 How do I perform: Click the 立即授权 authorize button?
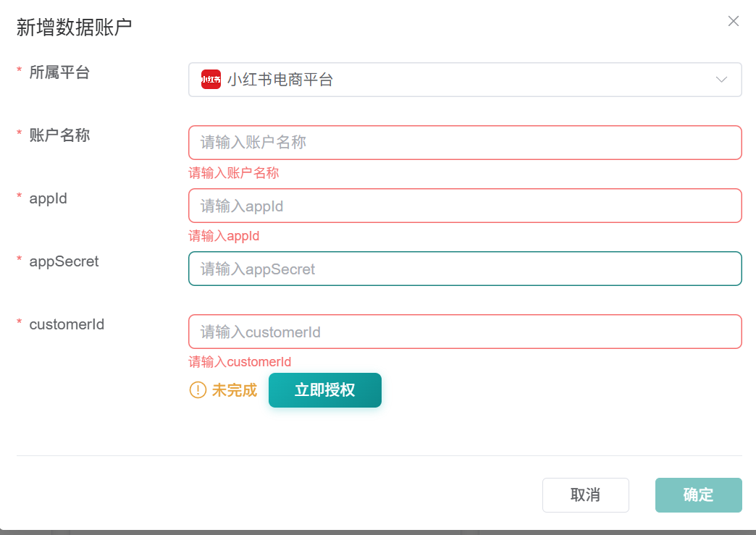[x=325, y=390]
